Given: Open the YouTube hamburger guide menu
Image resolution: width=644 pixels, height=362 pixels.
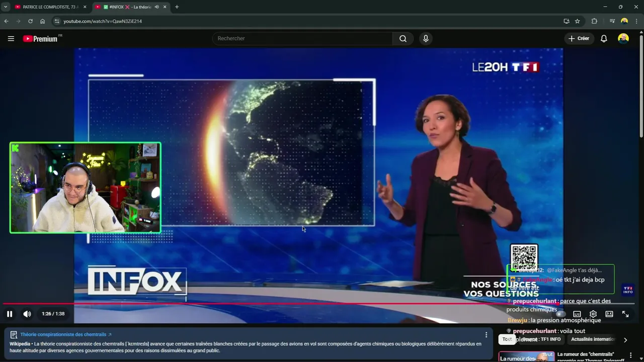Looking at the screenshot, I should tap(11, 38).
